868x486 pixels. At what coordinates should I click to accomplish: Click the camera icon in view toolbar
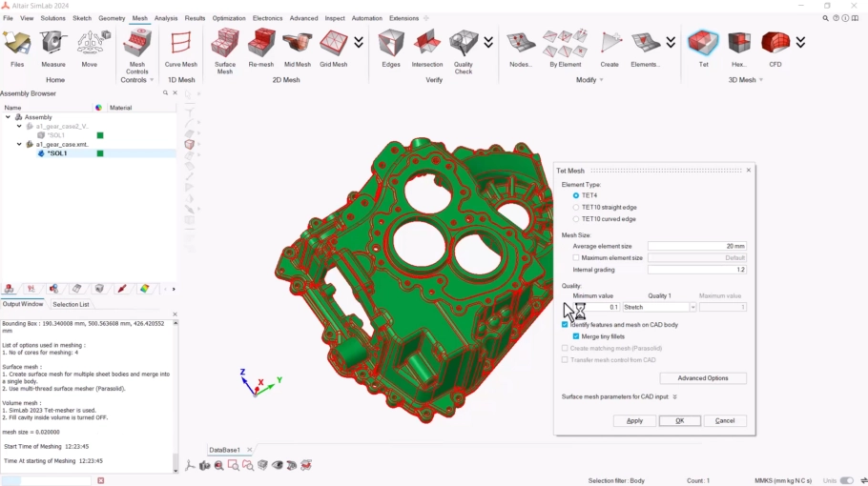pos(205,466)
